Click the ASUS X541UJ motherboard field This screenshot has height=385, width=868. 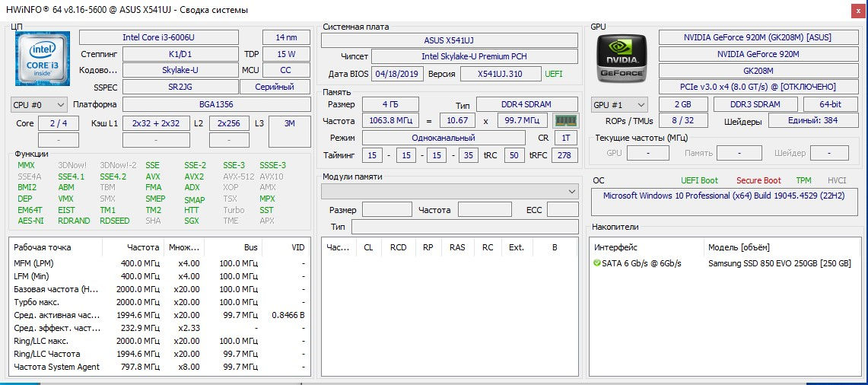449,40
